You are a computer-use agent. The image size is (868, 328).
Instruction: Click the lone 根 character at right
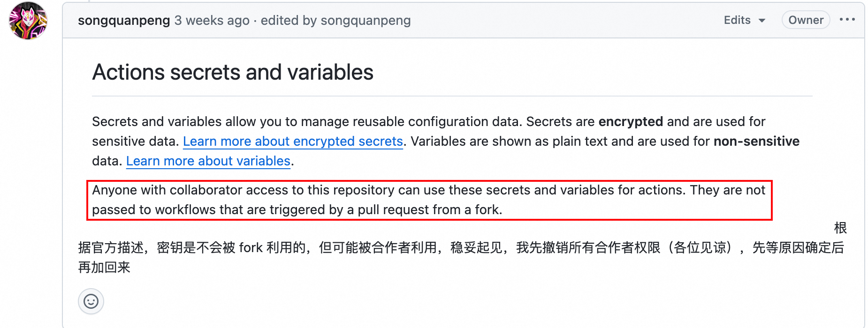(840, 228)
